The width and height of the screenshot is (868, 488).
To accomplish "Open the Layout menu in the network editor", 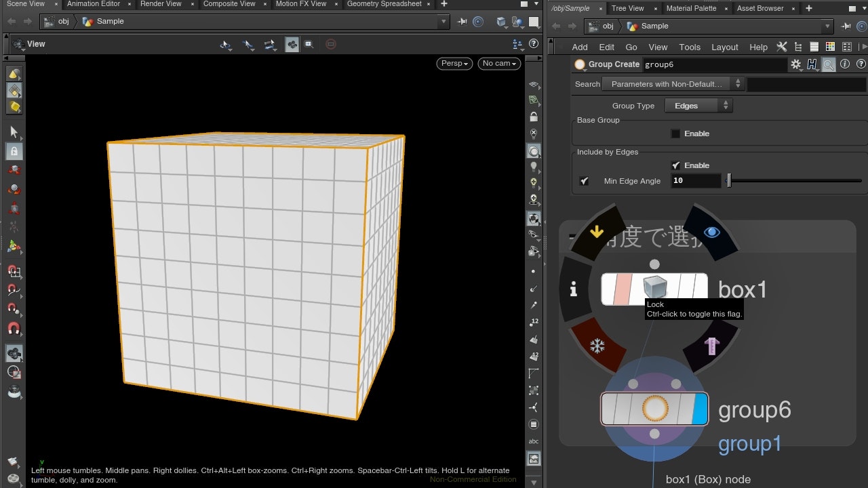I will tap(724, 47).
